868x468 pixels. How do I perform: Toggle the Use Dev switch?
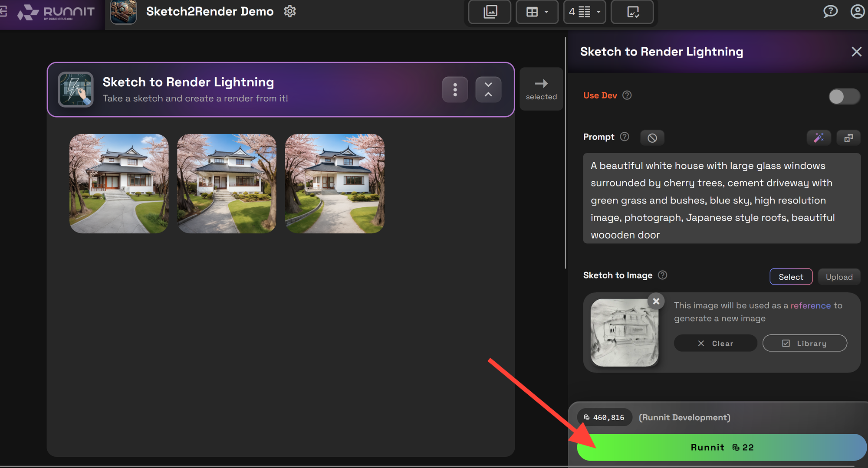pyautogui.click(x=844, y=96)
